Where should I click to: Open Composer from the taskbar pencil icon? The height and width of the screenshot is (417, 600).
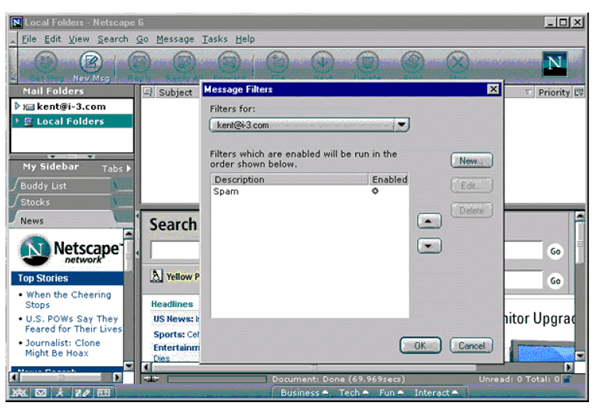83,393
